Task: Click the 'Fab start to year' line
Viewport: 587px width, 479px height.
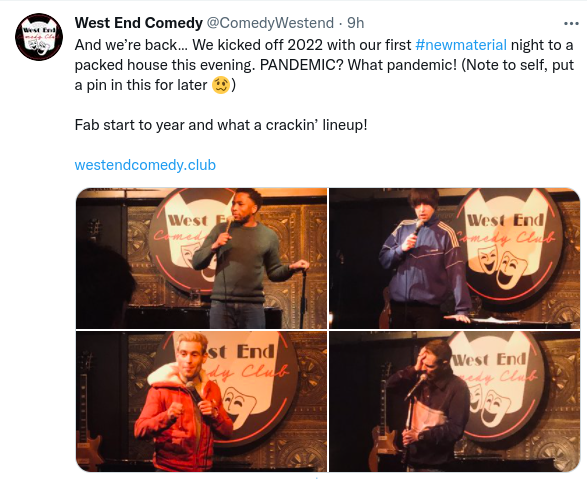Action: [221, 125]
